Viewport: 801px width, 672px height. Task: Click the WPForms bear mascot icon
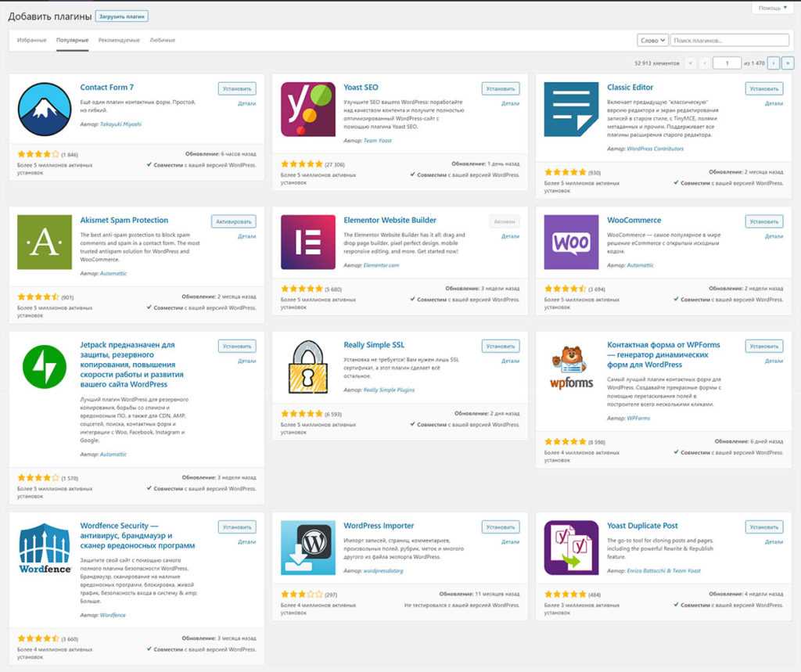click(x=571, y=367)
